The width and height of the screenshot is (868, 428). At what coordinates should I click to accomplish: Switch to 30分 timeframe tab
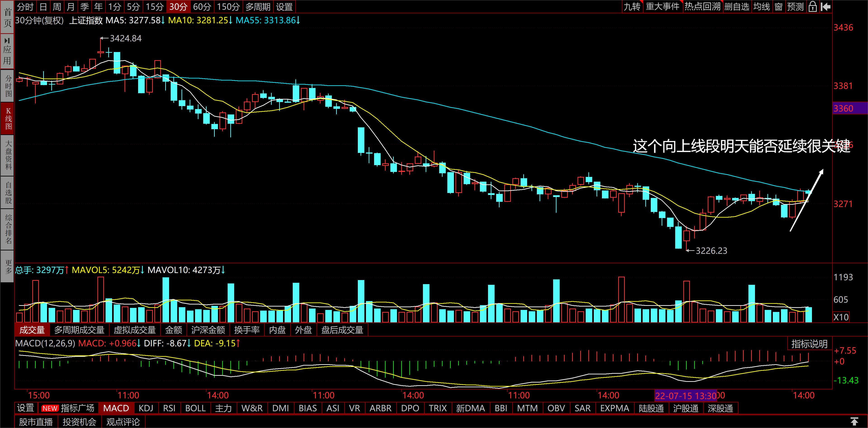click(178, 6)
